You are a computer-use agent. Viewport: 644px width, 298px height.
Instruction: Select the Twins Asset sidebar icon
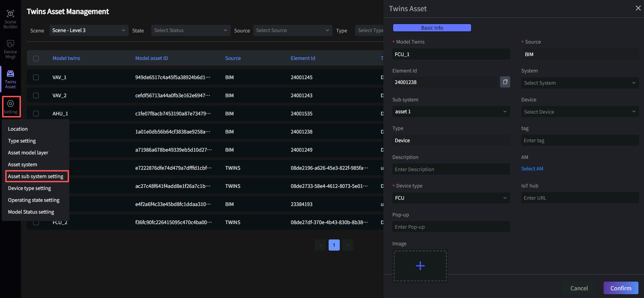[10, 79]
